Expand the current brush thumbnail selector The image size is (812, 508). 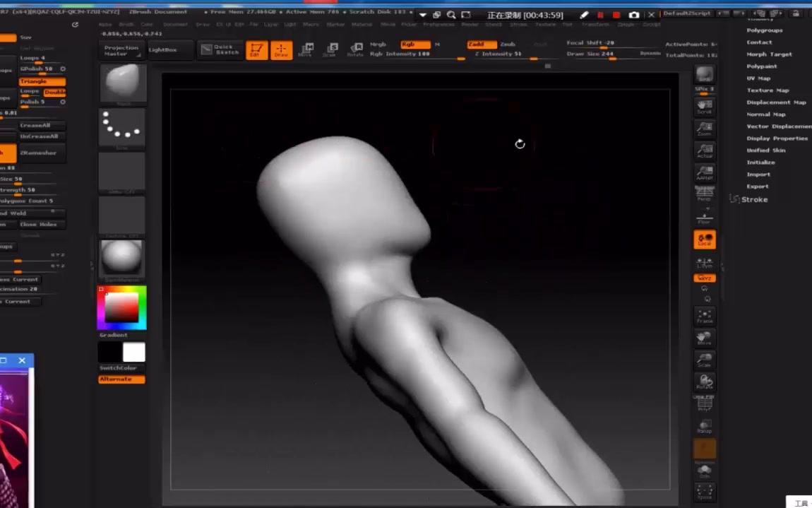pos(121,83)
